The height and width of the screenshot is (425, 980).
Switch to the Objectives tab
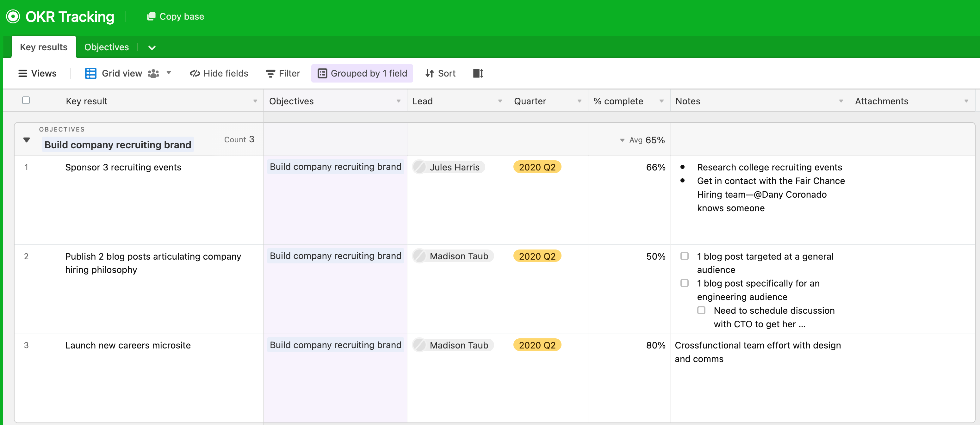[x=107, y=47]
